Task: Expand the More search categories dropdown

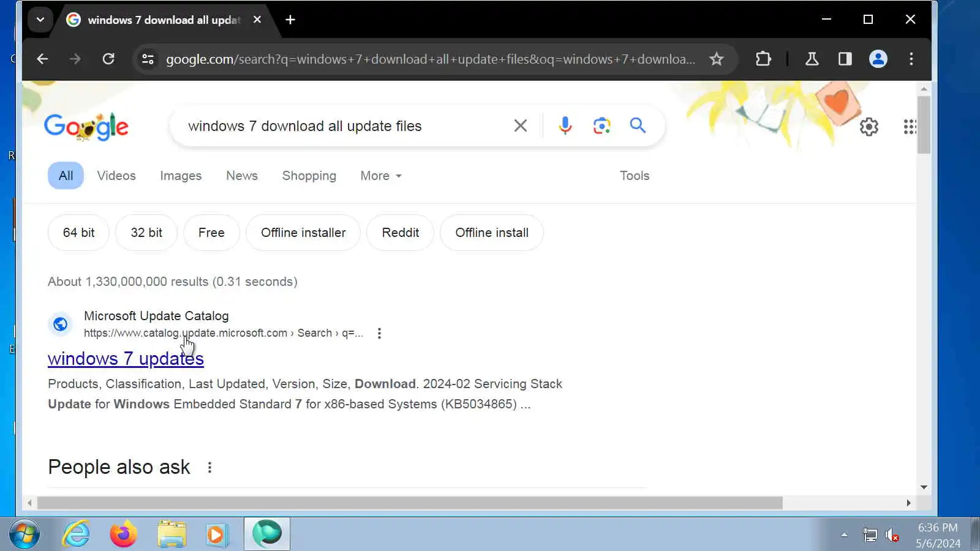Action: point(381,176)
